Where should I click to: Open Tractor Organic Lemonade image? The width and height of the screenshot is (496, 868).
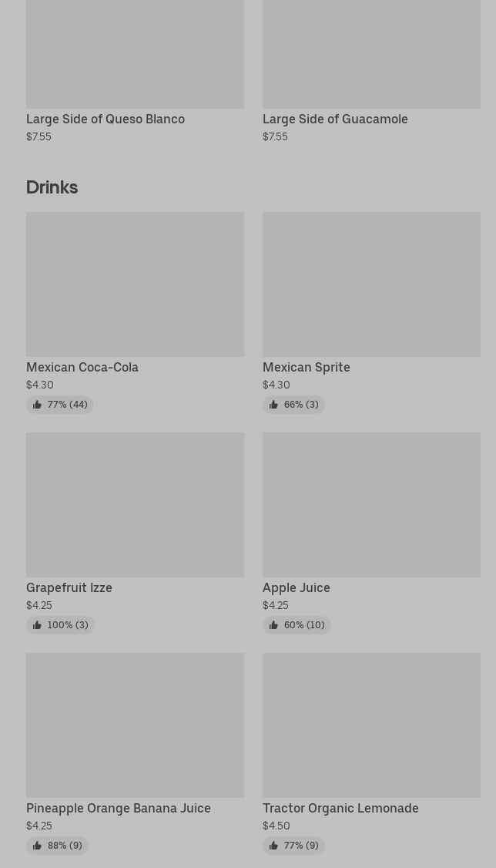(371, 725)
